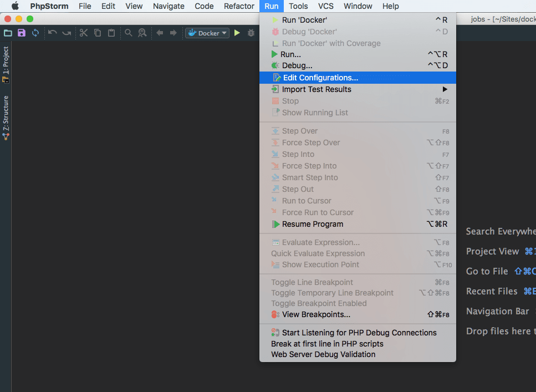Open the View menu
The width and height of the screenshot is (536, 392).
click(x=134, y=6)
